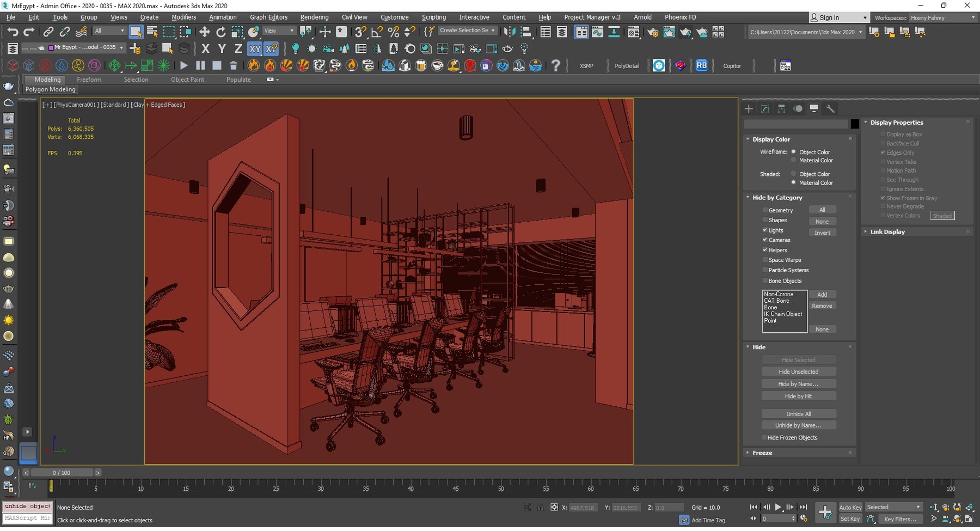Select the Object Color radio button for Shaded
The image size is (980, 531).
coord(793,174)
